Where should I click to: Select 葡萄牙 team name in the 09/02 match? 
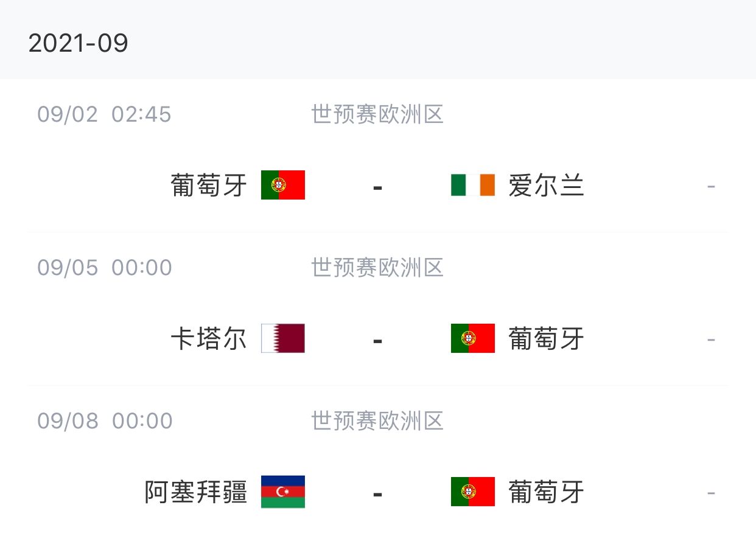point(209,185)
